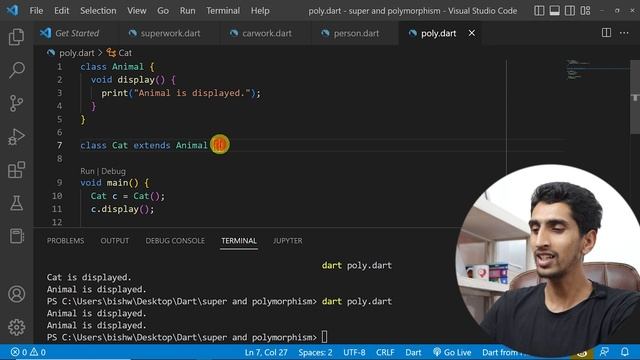Open the View menu
Screen dimensions: 640x360
pos(136,11)
